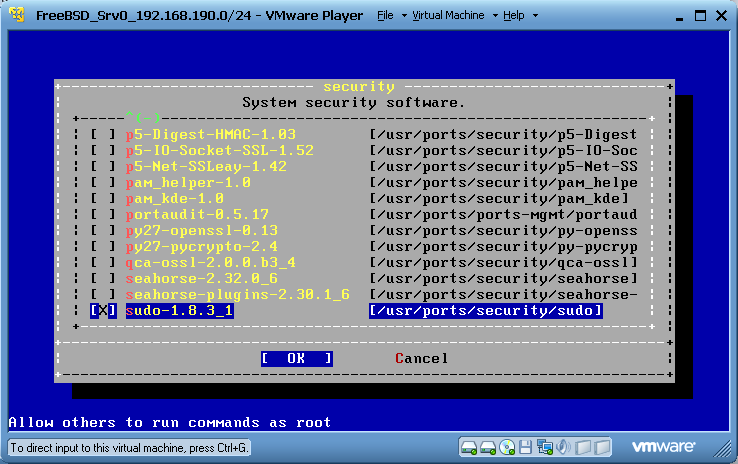
Task: Click the floppy drive status icon
Action: (x=526, y=447)
